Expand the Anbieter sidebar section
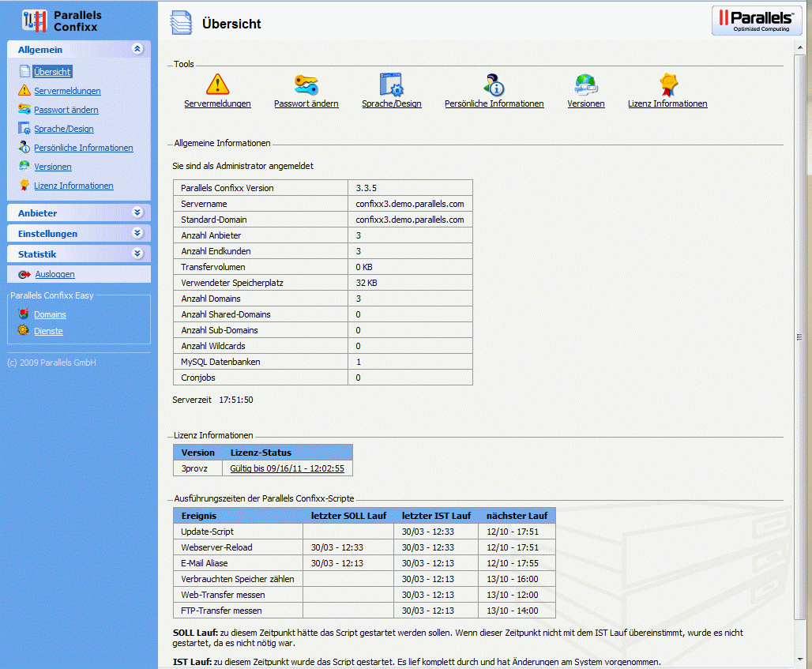This screenshot has width=812, height=669. pos(137,212)
